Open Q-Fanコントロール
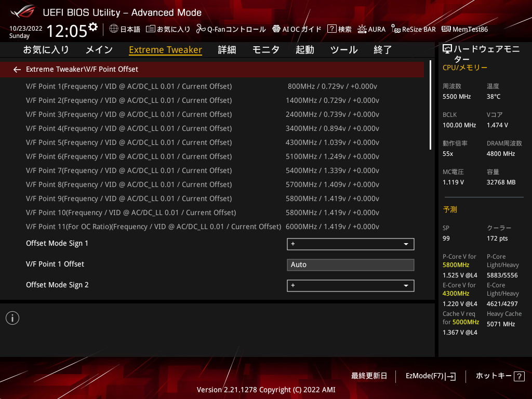This screenshot has width=532, height=399. click(x=236, y=29)
